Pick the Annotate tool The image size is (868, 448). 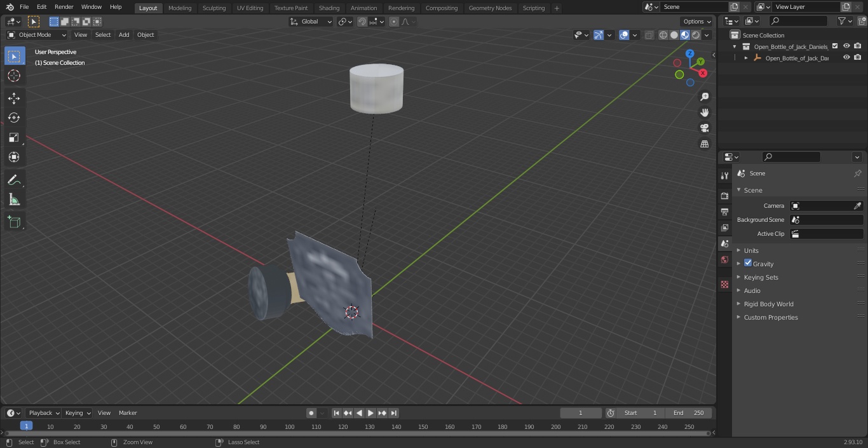(14, 180)
